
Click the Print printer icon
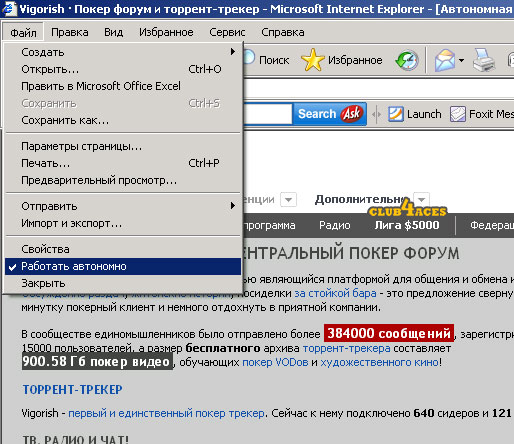pyautogui.click(x=484, y=60)
